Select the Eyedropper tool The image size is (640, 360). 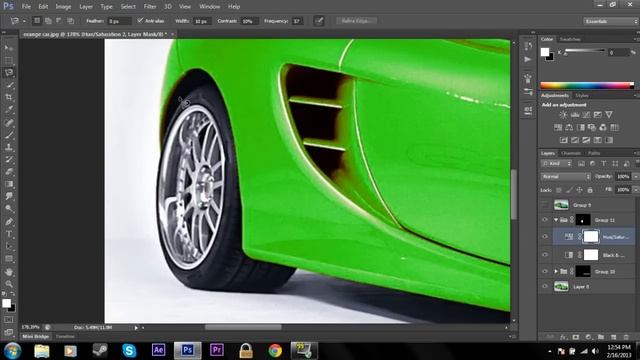tap(9, 110)
